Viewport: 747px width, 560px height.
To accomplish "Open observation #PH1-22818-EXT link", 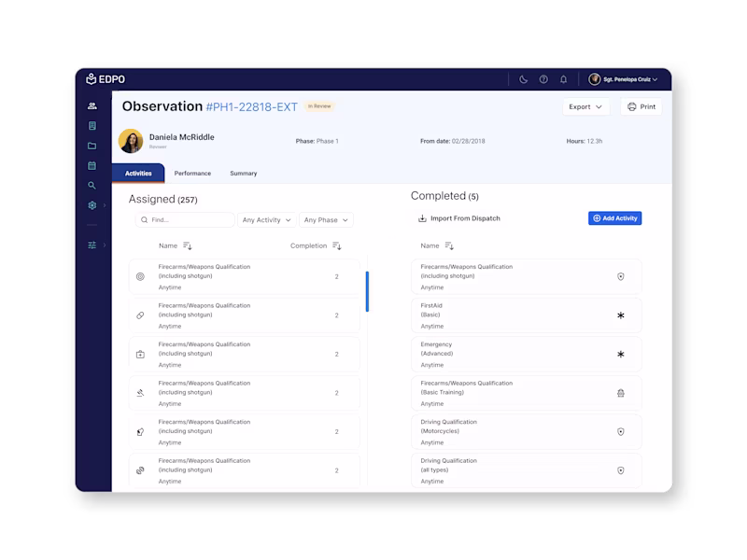I will [251, 107].
